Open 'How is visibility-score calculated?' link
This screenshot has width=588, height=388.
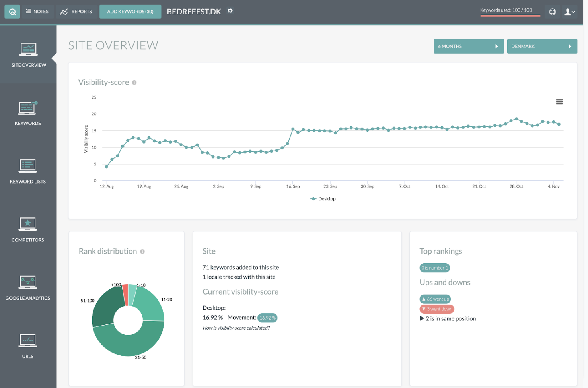point(236,328)
